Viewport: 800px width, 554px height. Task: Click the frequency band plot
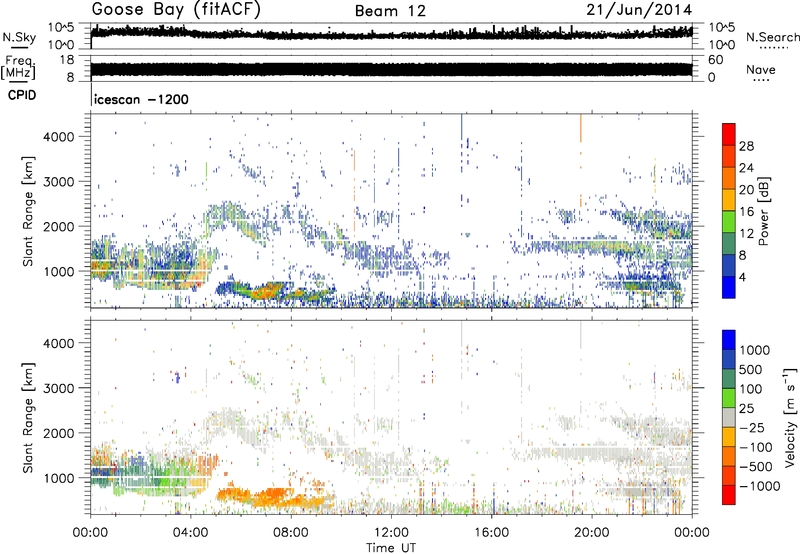[391, 70]
